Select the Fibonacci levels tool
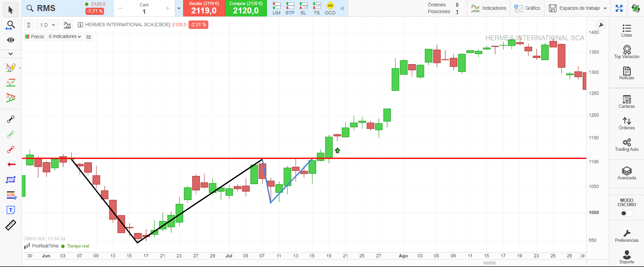 pos(11,195)
